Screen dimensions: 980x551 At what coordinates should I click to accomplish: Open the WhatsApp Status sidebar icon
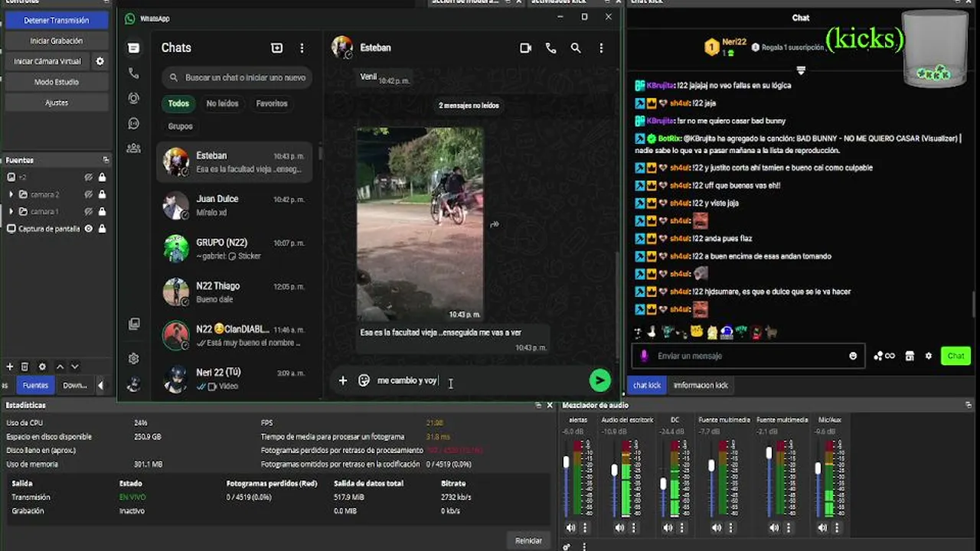(x=133, y=98)
